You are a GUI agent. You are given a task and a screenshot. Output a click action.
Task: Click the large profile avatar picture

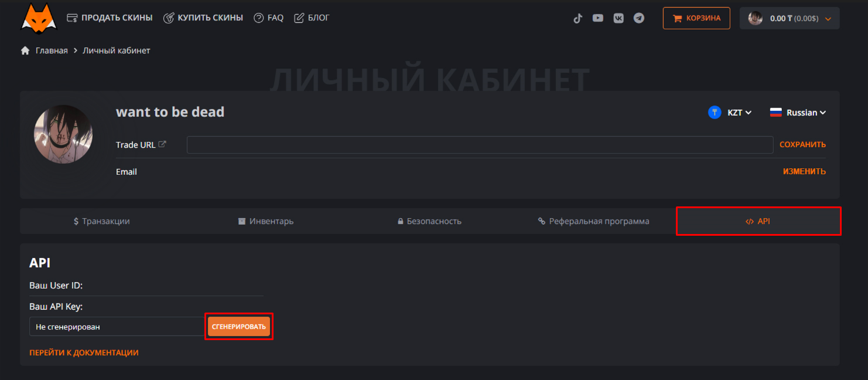coord(63,134)
